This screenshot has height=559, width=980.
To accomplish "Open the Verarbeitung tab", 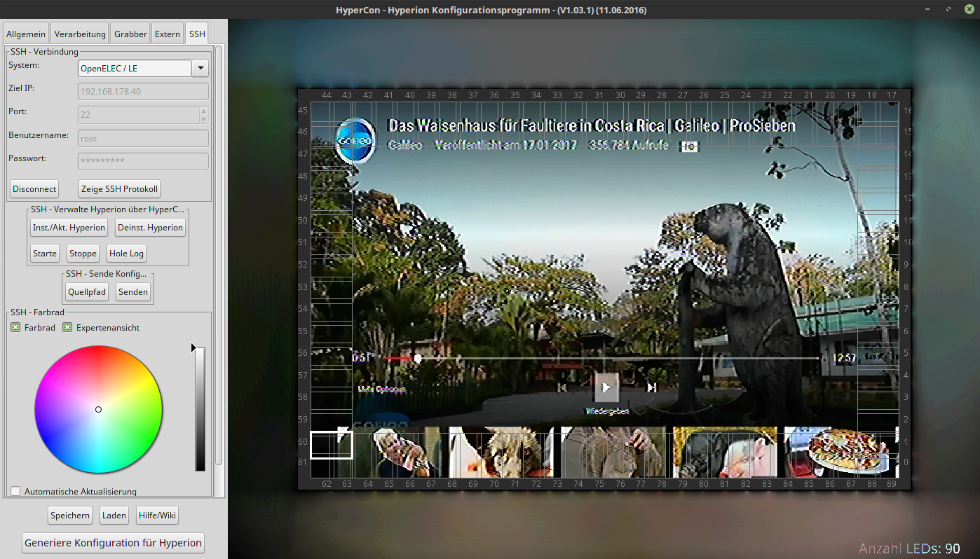I will tap(80, 34).
